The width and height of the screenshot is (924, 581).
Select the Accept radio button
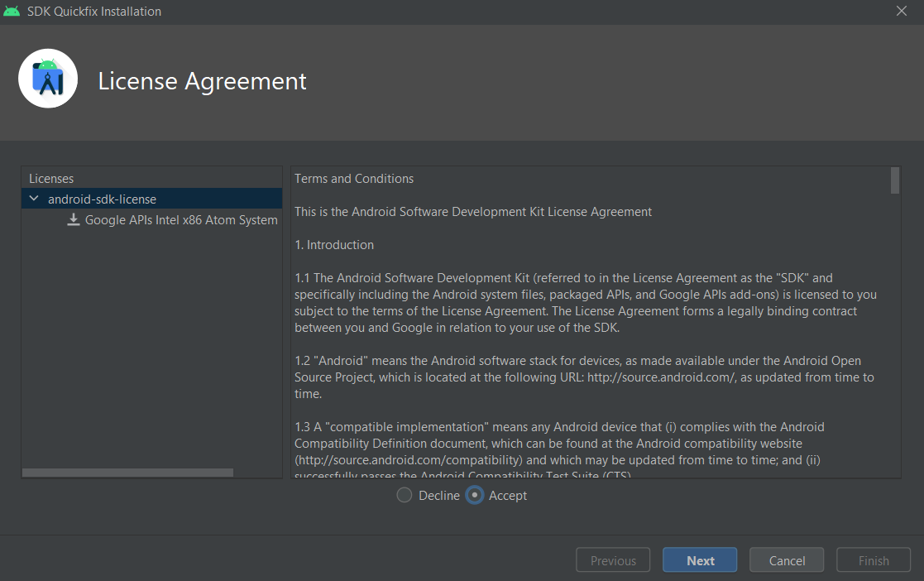474,496
